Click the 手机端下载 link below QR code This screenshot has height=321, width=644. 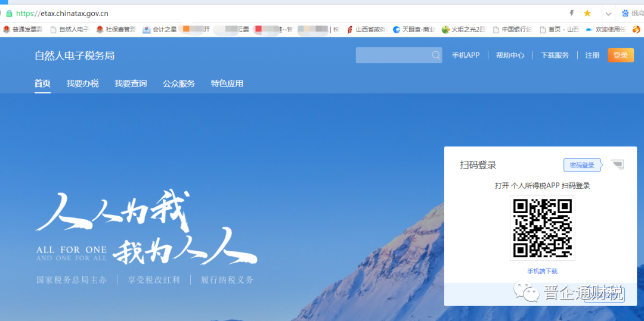pos(542,272)
